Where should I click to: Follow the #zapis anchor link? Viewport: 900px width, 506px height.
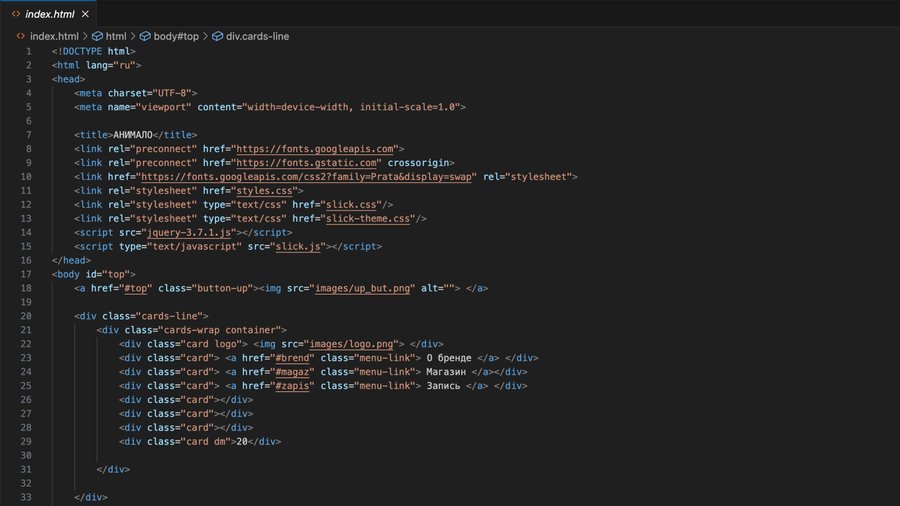(x=292, y=386)
